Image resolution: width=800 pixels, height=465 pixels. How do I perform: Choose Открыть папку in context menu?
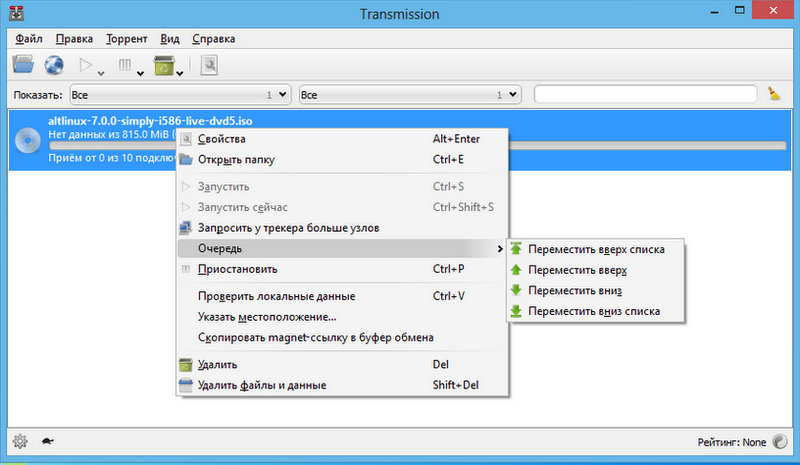[x=342, y=160]
